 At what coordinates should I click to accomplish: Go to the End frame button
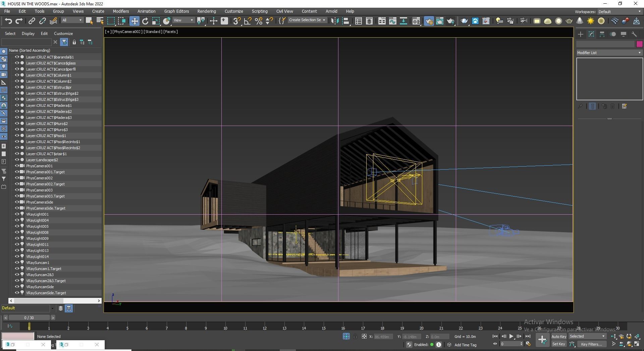(x=528, y=336)
